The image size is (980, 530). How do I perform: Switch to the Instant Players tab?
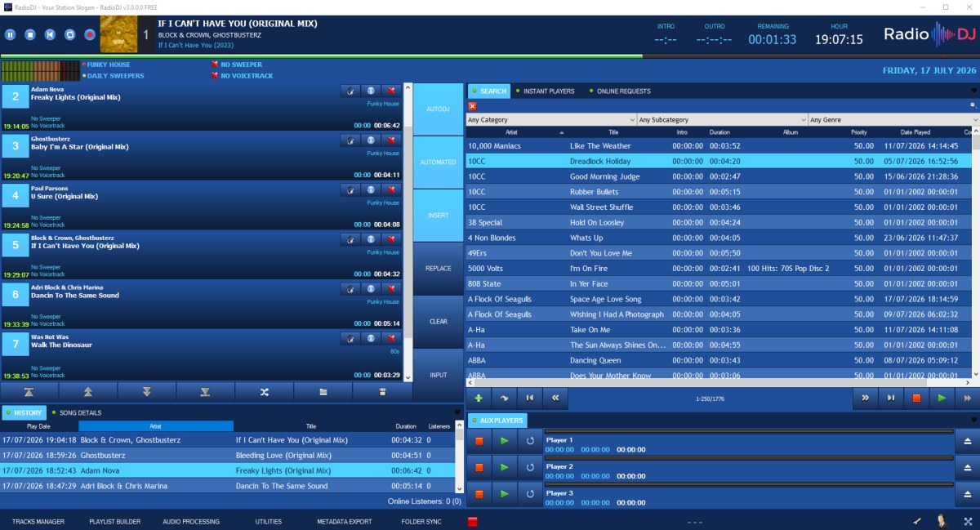pos(549,91)
